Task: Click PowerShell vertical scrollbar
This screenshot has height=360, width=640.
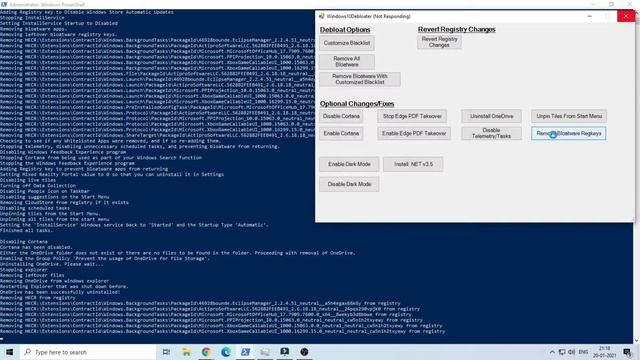Action: click(x=636, y=176)
